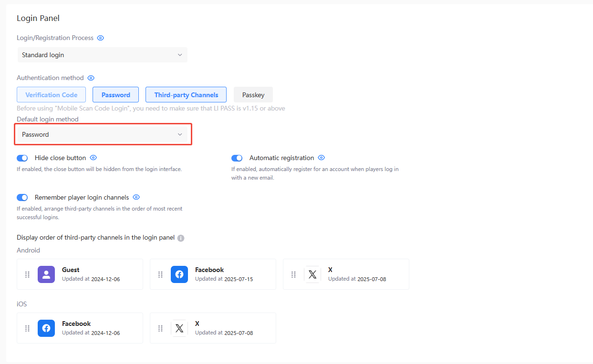Screen dimensions: 593x364
Task: Select the Passkey authentication method
Action: (253, 94)
